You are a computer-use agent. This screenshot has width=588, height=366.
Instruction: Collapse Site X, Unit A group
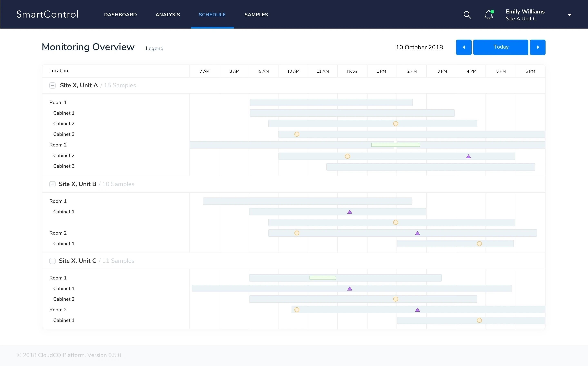[52, 85]
